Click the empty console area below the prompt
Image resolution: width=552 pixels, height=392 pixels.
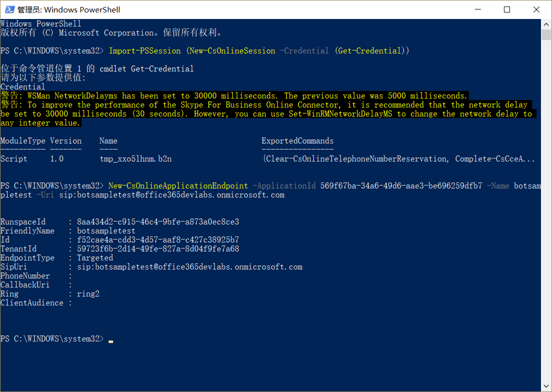[250, 365]
